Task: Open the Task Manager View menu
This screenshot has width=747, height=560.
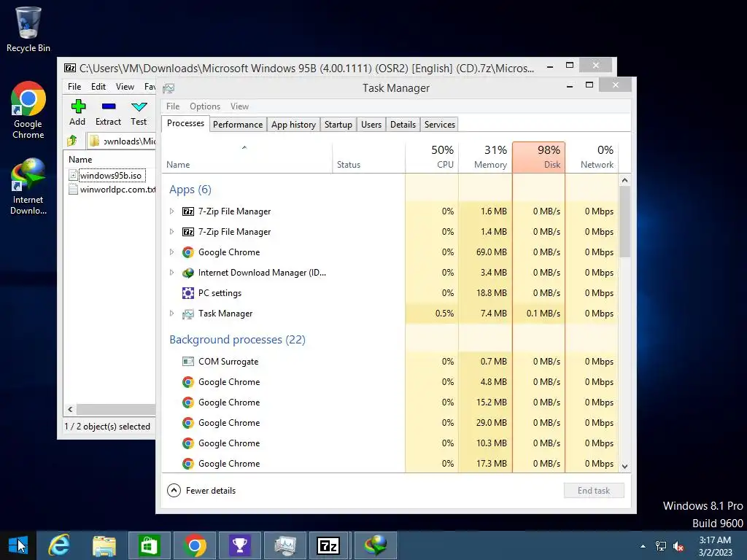Action: pyautogui.click(x=239, y=106)
